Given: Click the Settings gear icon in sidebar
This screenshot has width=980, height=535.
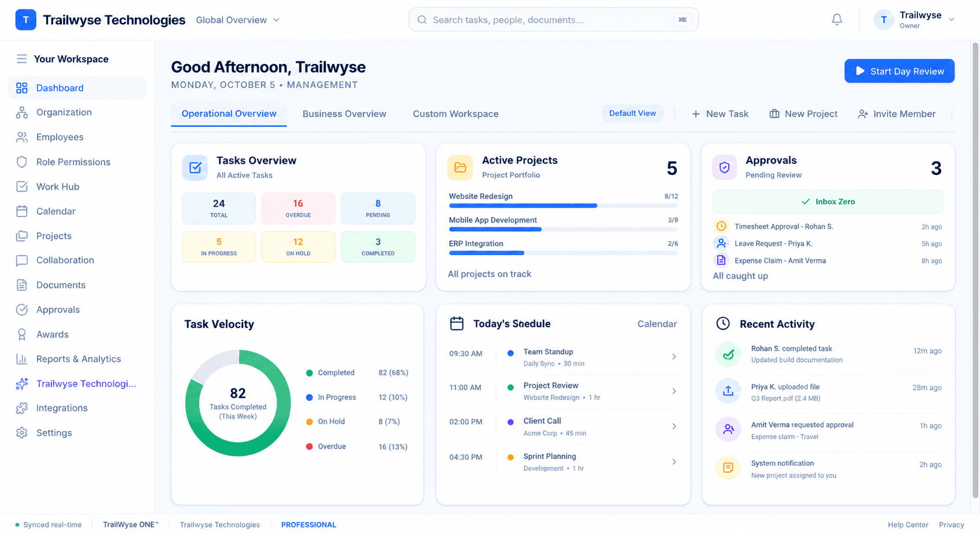Looking at the screenshot, I should pyautogui.click(x=22, y=433).
